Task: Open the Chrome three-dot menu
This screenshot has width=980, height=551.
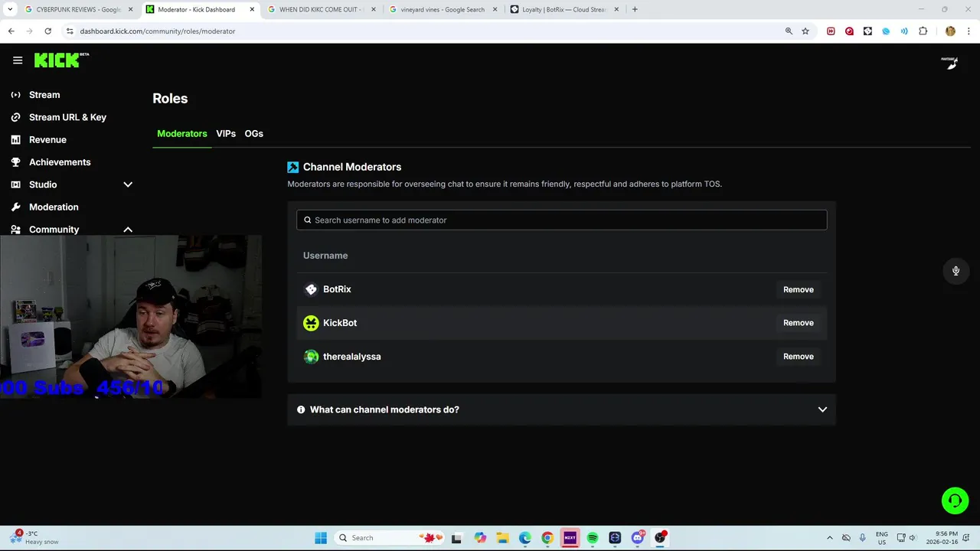Action: pos(969,31)
